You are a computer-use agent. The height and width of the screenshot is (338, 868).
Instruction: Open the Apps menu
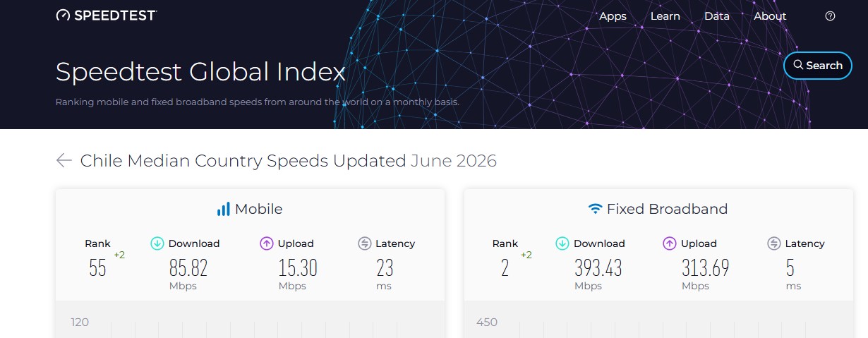pos(613,16)
